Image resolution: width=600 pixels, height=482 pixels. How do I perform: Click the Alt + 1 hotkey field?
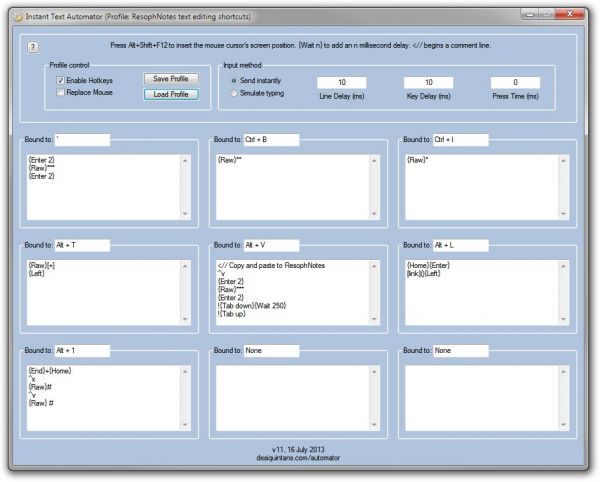pos(82,351)
